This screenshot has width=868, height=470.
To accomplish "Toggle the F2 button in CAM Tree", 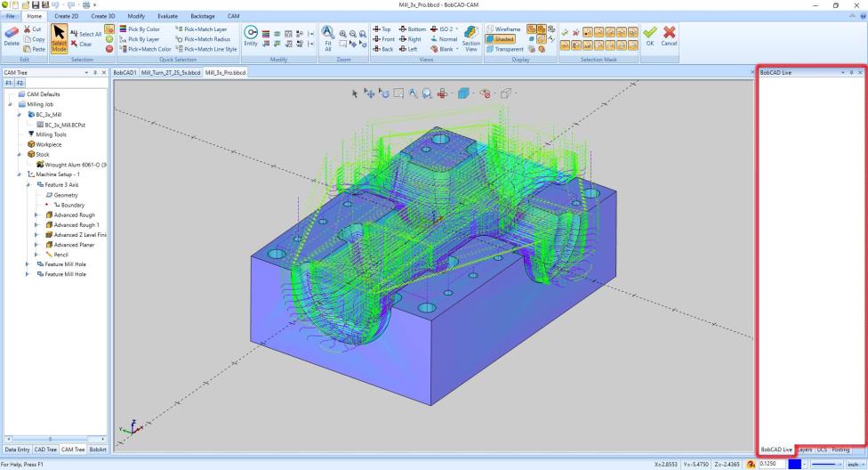I will [x=20, y=83].
